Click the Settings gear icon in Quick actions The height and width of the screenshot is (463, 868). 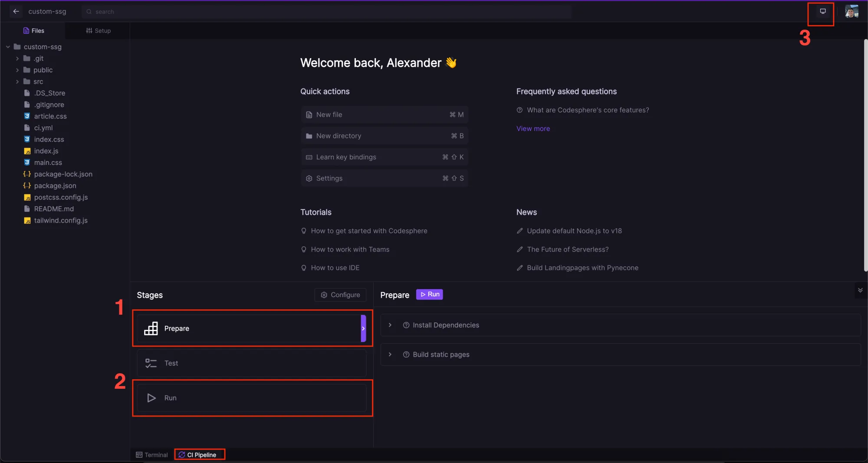(309, 178)
